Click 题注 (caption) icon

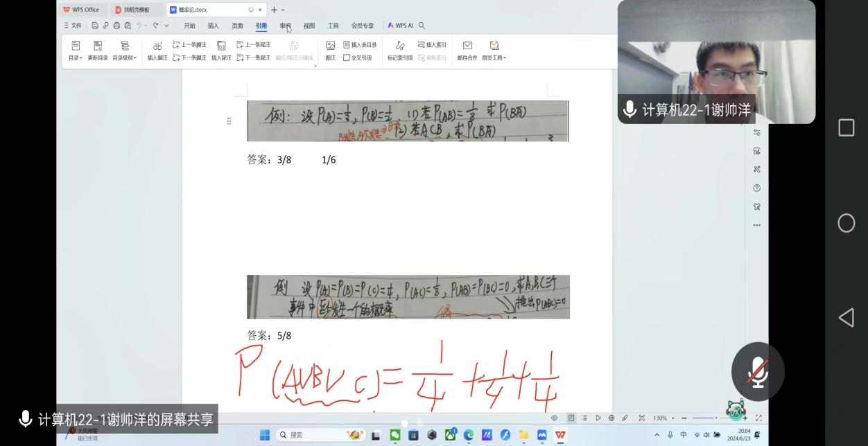[x=331, y=46]
